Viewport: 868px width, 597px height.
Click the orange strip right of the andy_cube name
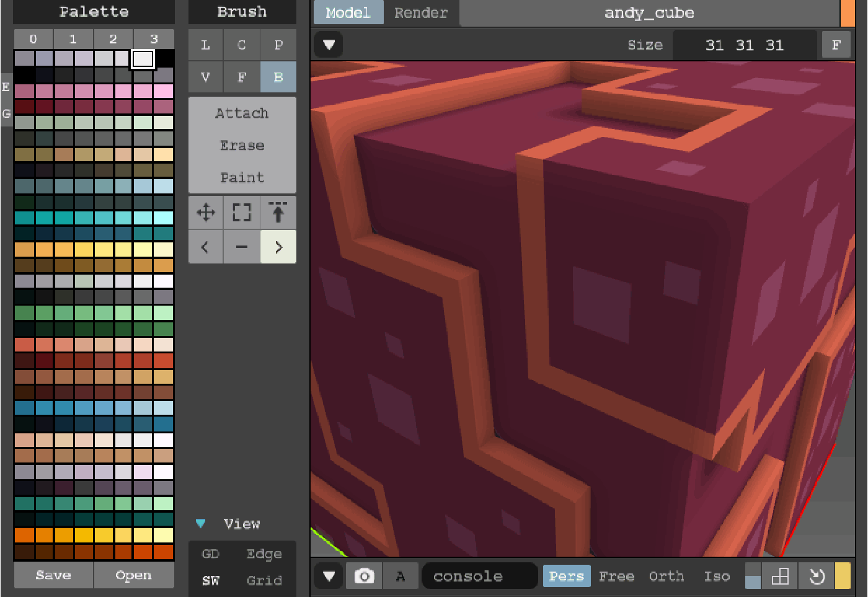pyautogui.click(x=847, y=12)
